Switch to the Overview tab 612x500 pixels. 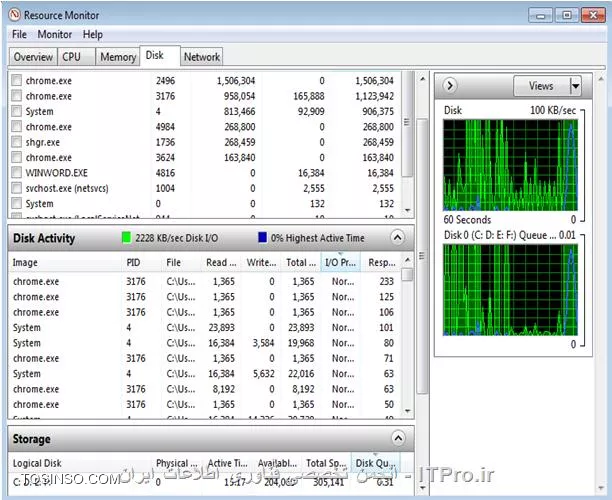coord(33,57)
